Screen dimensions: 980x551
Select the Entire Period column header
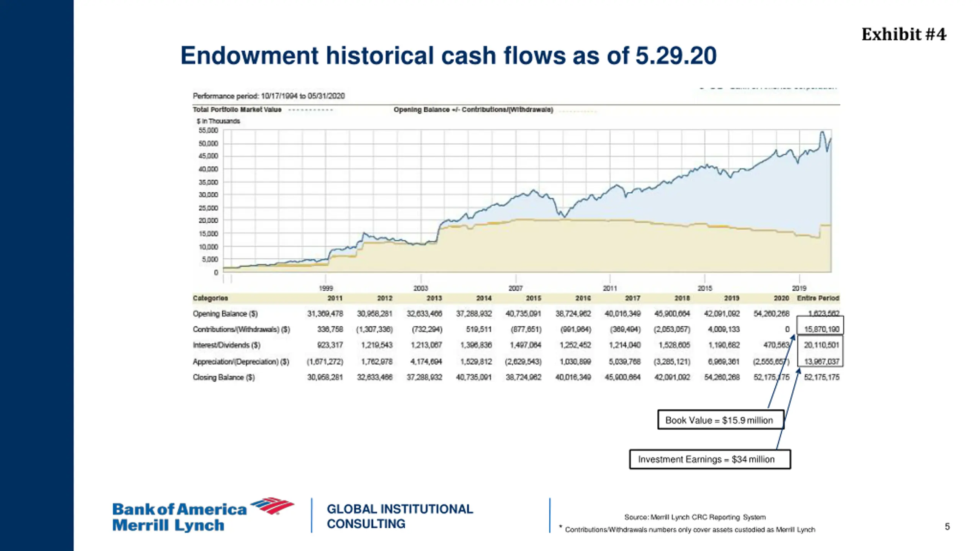coord(818,298)
